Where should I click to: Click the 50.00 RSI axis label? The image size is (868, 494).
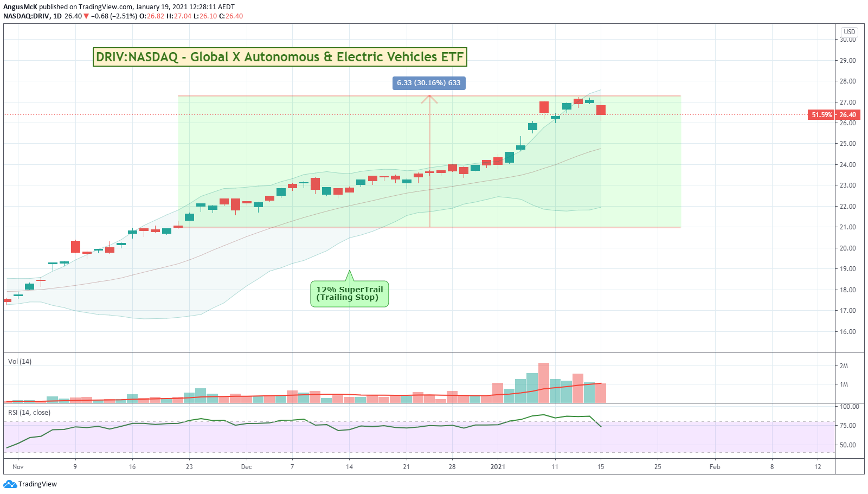pyautogui.click(x=848, y=445)
